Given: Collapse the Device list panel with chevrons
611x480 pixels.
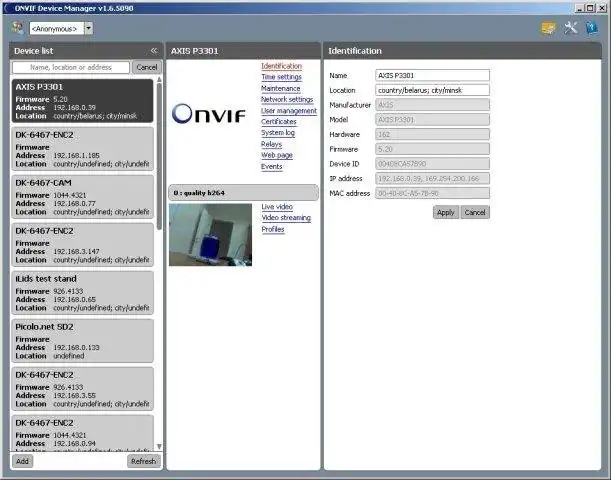Looking at the screenshot, I should tap(154, 51).
